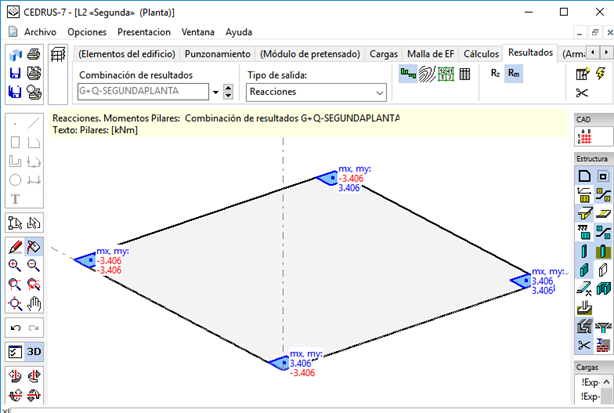Click the scissors icon below the results tabs
The width and height of the screenshot is (614, 413).
[x=582, y=93]
